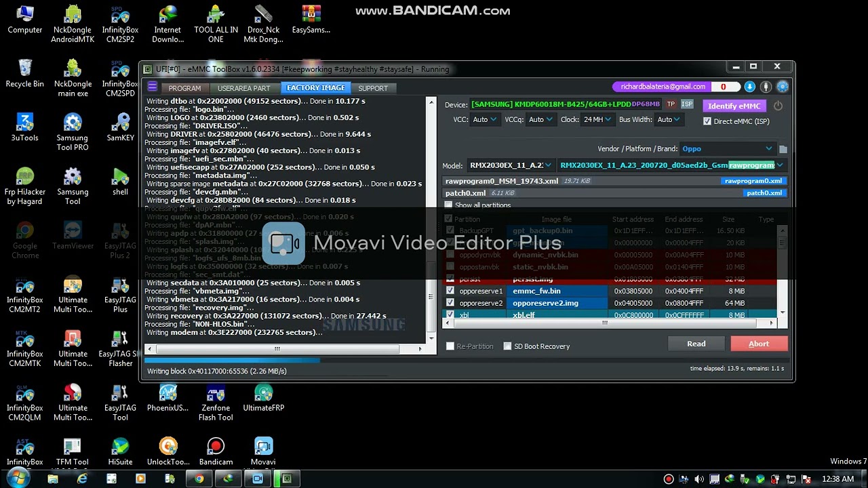Expand the Clock 24 MH dropdown

pyautogui.click(x=597, y=119)
